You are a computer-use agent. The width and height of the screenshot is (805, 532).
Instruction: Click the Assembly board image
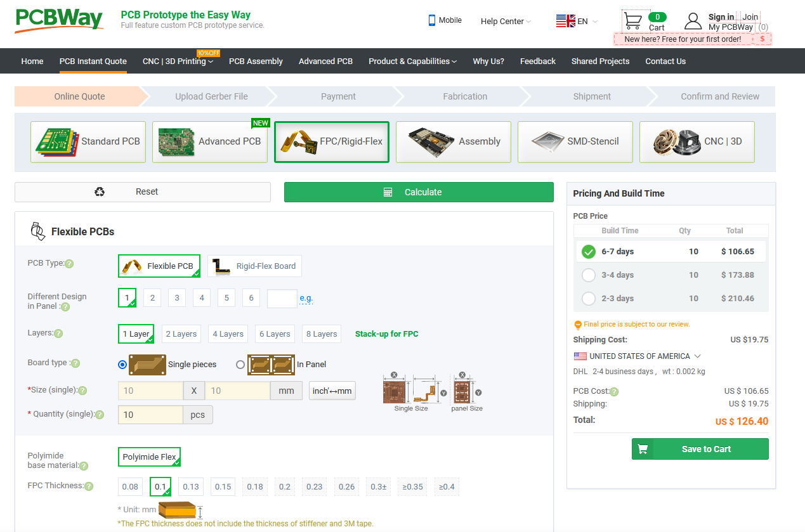point(431,141)
